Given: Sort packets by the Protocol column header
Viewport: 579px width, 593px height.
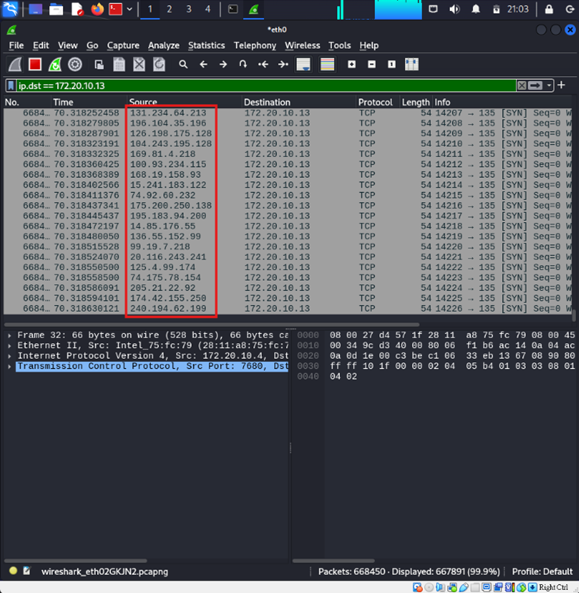Looking at the screenshot, I should [378, 102].
